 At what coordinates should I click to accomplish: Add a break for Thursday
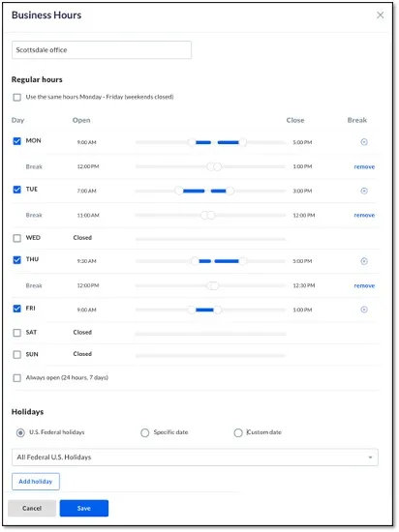(x=364, y=261)
